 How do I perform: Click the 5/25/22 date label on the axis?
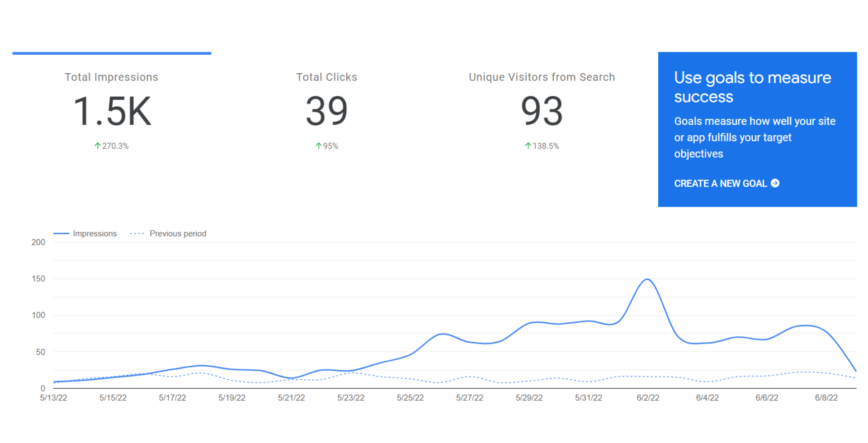pos(410,398)
